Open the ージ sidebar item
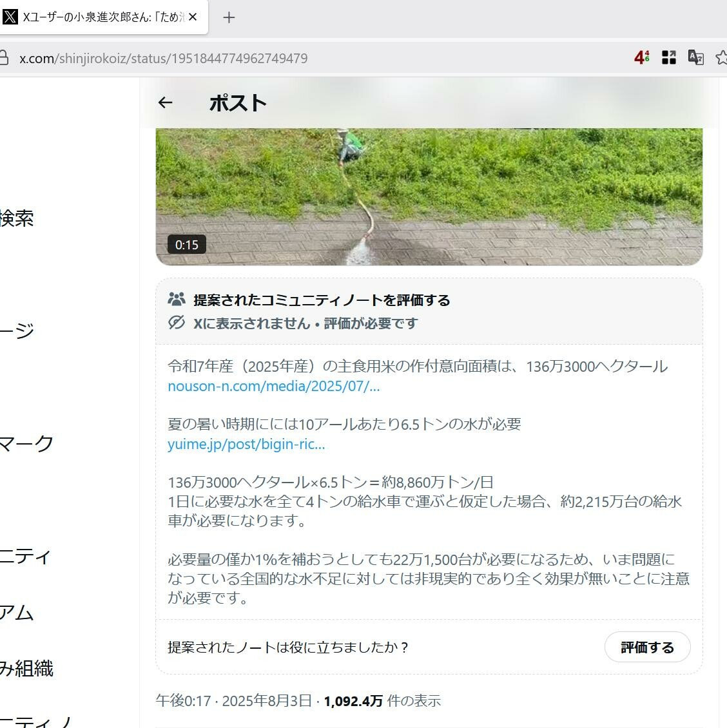The height and width of the screenshot is (728, 727). [x=17, y=330]
